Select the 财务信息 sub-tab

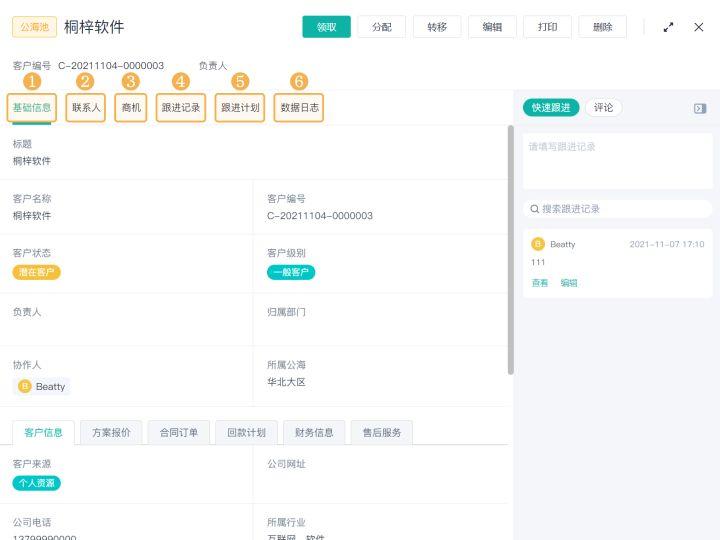point(314,433)
